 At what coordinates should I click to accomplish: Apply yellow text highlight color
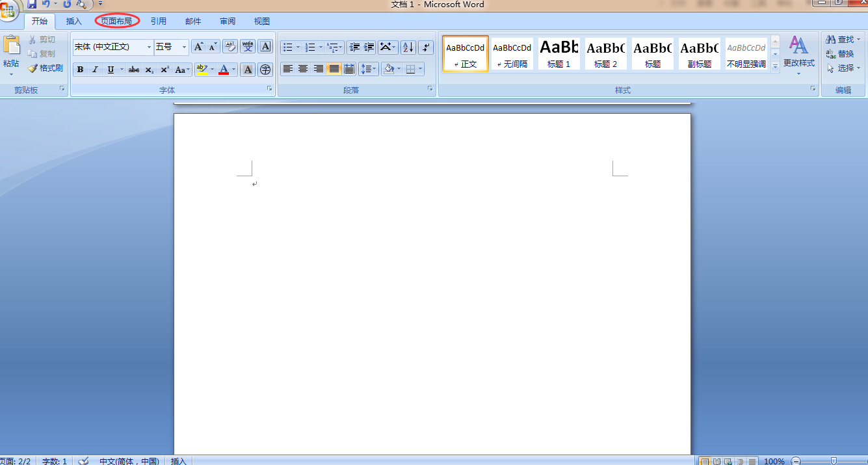tap(202, 70)
